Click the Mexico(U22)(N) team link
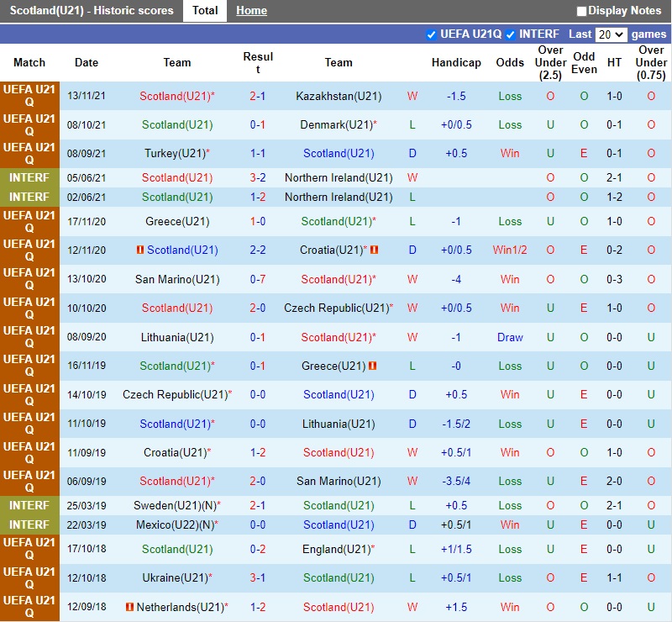 174,524
